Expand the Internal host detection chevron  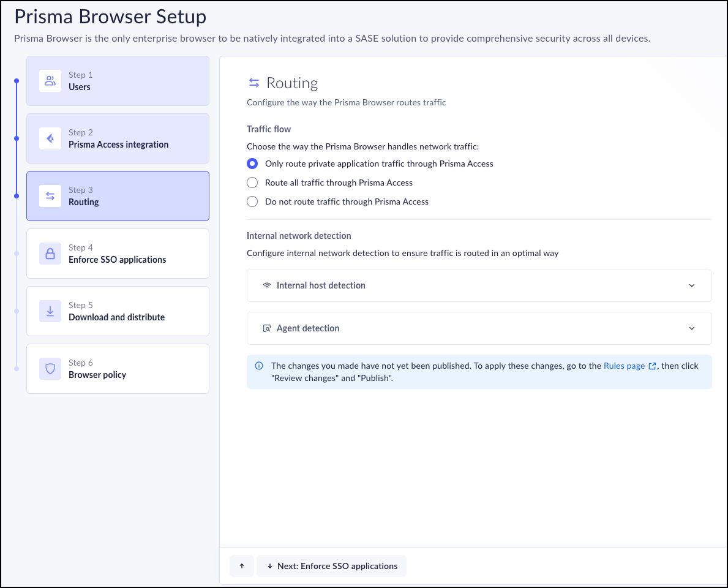(x=692, y=285)
